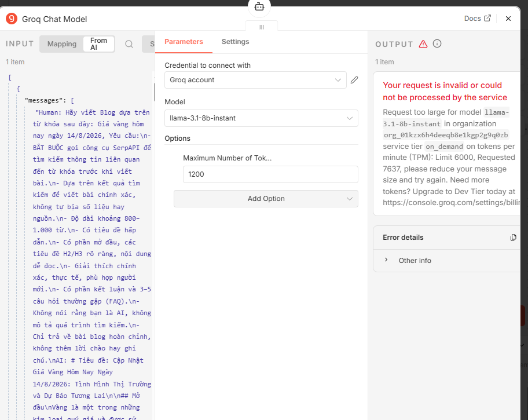Image resolution: width=528 pixels, height=420 pixels.
Task: Click the on_demand service tier text
Action: coord(444,147)
